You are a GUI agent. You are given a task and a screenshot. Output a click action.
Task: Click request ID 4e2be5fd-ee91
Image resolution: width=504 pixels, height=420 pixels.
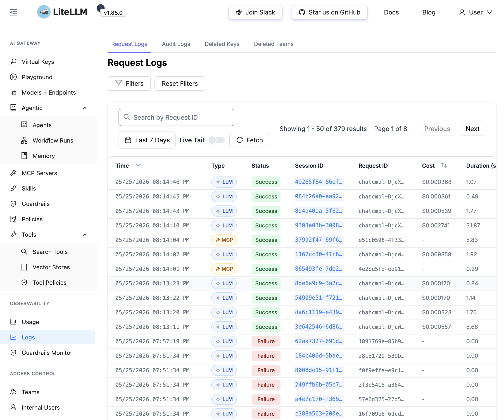point(381,269)
